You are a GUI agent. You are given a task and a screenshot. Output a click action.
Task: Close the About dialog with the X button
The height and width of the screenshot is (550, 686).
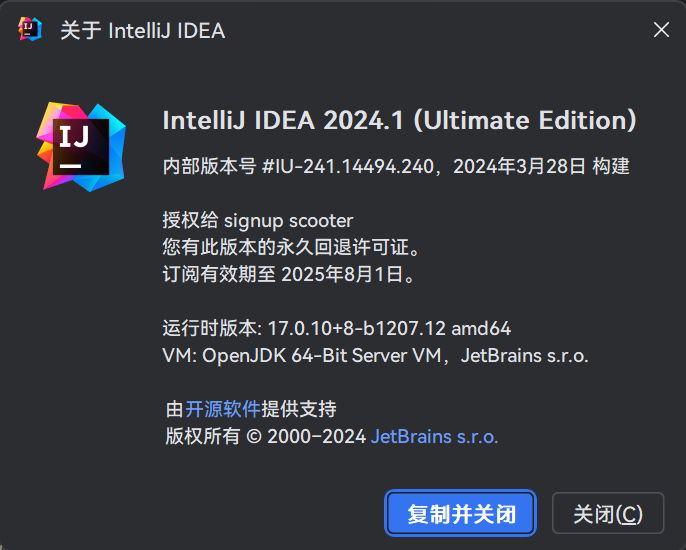pos(661,30)
